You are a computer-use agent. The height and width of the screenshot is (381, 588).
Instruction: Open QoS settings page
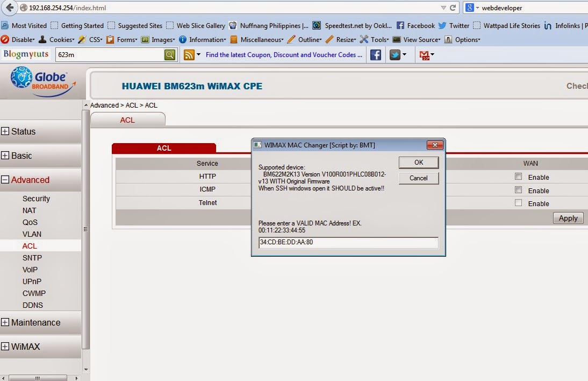coord(30,222)
